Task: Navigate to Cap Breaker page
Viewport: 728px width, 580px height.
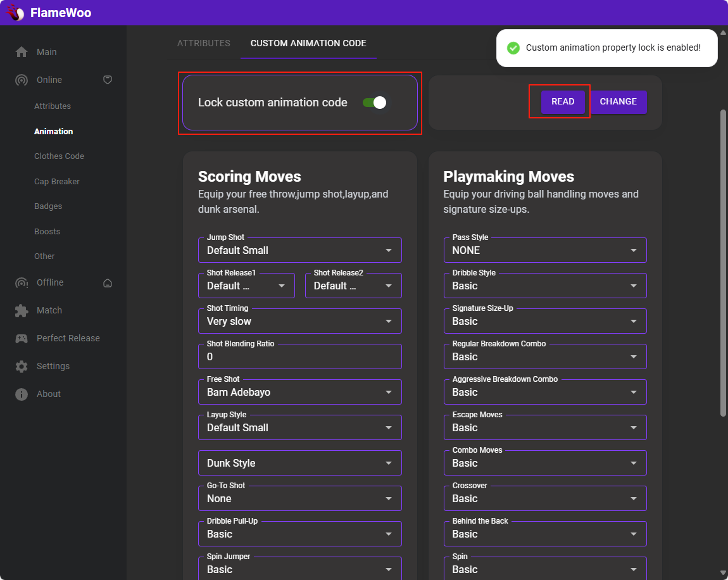Action: pyautogui.click(x=56, y=181)
